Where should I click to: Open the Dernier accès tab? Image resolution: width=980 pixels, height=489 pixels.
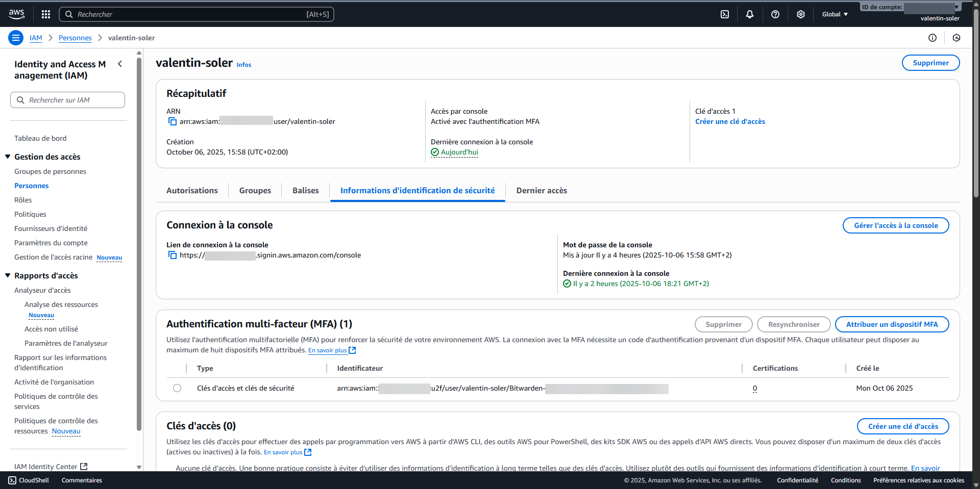tap(541, 190)
